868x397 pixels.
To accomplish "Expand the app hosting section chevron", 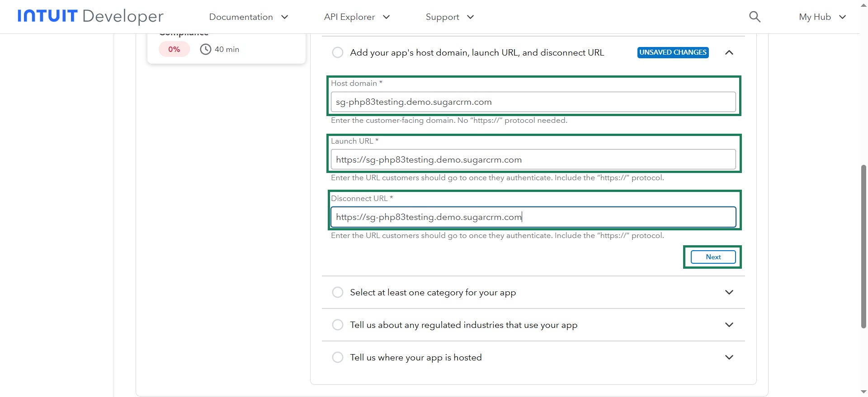I will click(729, 357).
